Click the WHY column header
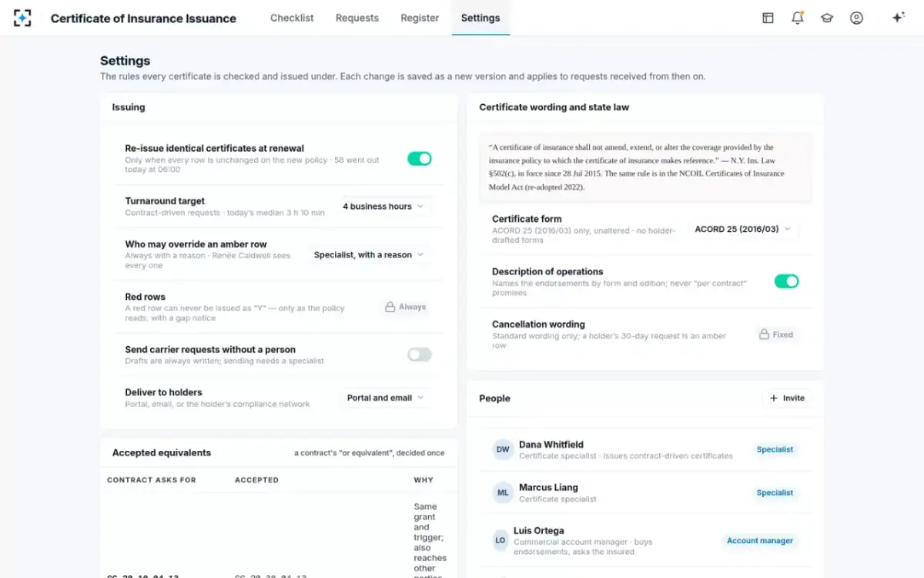Viewport: 924px width, 578px height. coord(423,479)
